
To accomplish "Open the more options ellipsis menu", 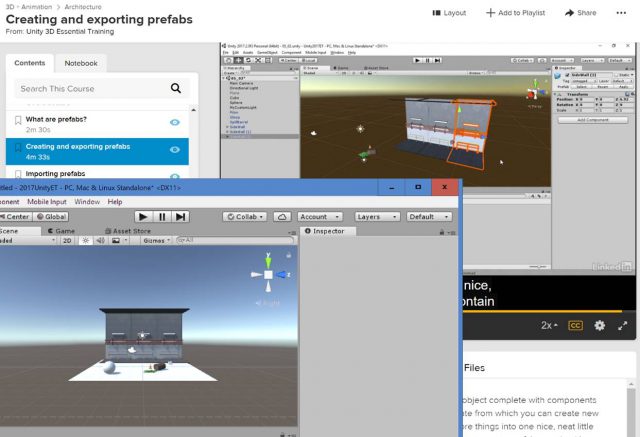I will coord(621,13).
